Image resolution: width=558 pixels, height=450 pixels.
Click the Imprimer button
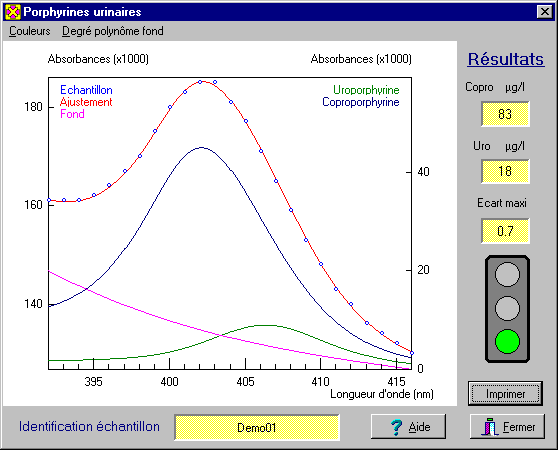(x=505, y=394)
